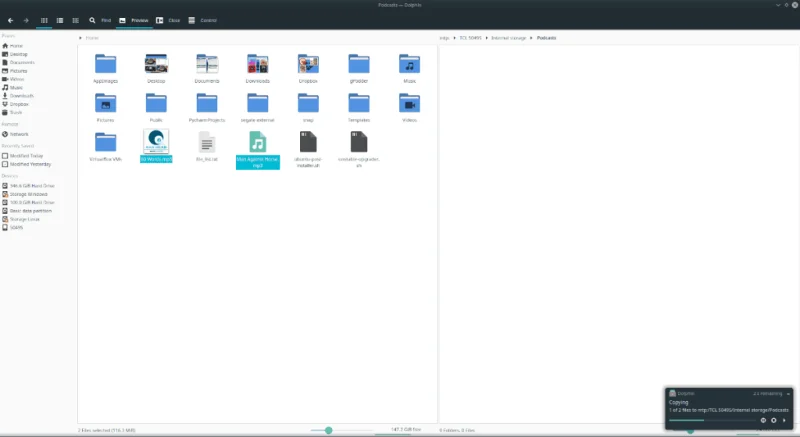800x437 pixels.
Task: Select the VirtualBox VMs folder icon
Action: (106, 142)
